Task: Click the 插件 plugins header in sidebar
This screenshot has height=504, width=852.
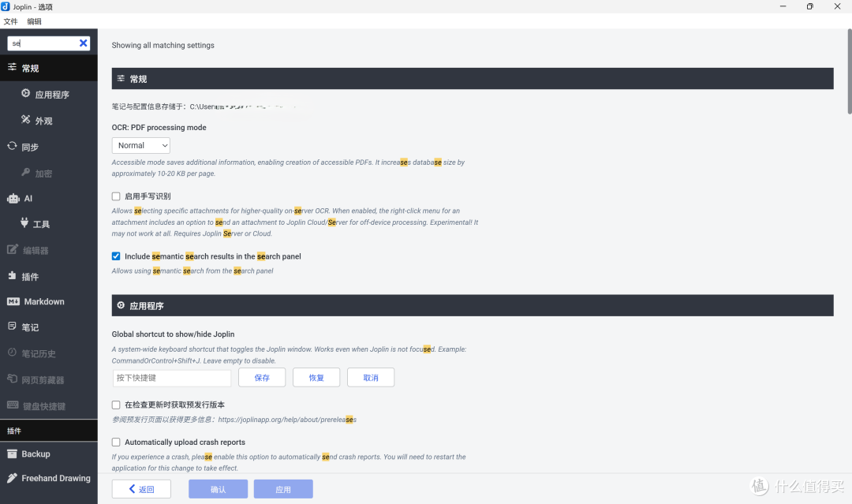Action: [48, 431]
